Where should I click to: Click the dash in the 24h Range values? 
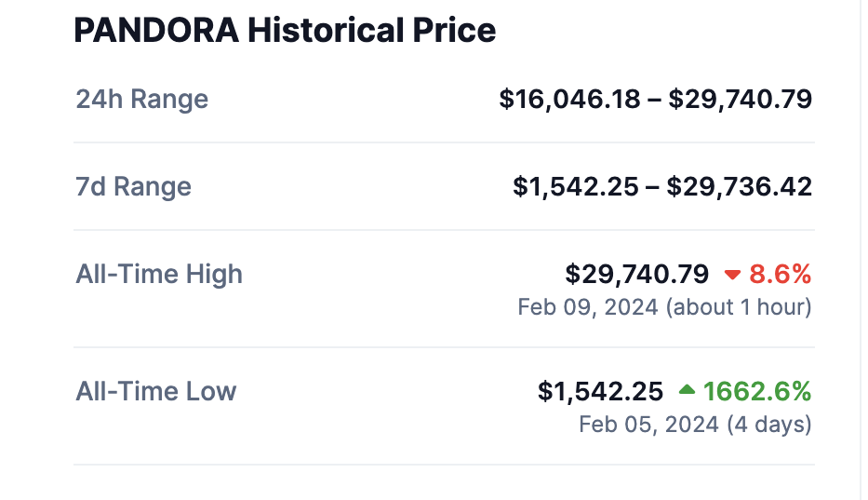[654, 99]
